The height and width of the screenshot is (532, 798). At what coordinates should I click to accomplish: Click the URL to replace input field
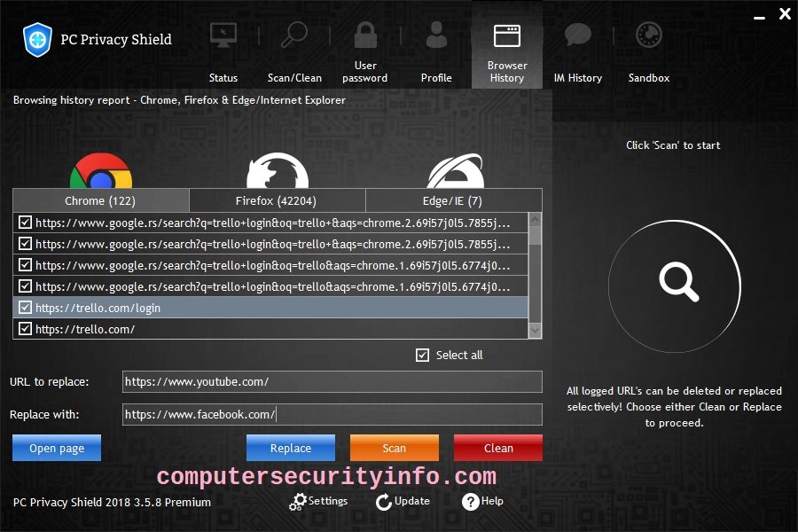pos(332,382)
